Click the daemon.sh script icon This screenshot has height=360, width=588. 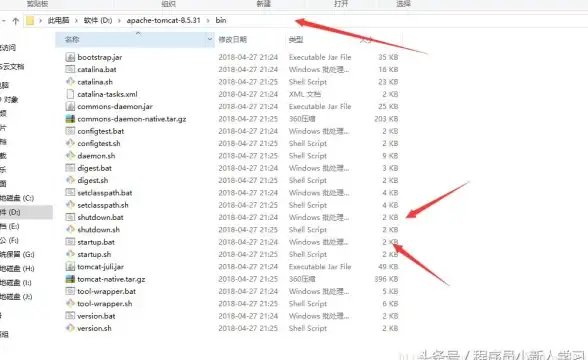[70, 156]
